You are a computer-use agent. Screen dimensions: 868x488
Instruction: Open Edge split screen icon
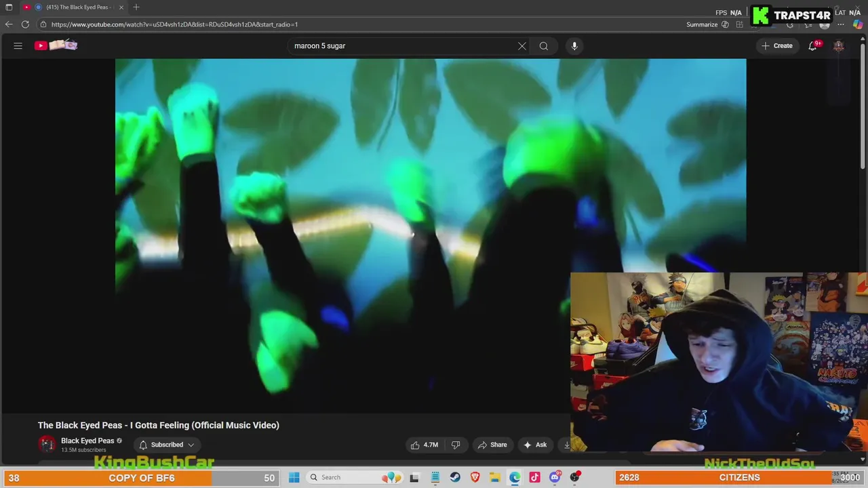point(739,24)
